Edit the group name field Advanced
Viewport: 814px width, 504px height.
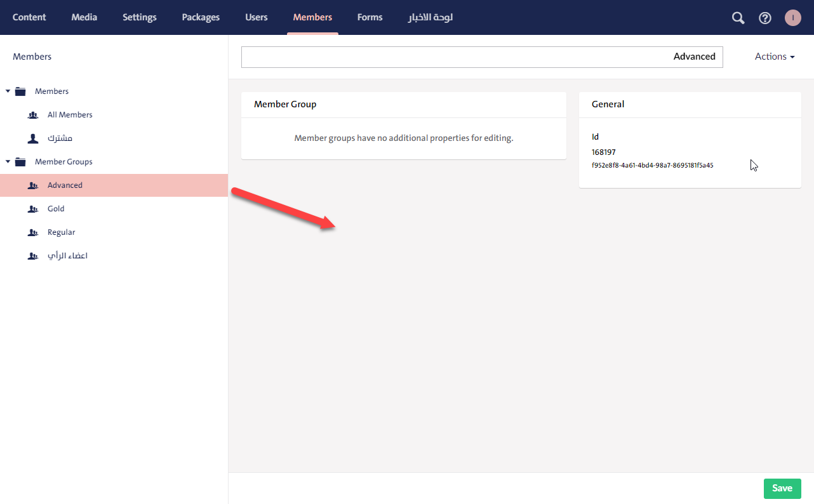click(482, 56)
